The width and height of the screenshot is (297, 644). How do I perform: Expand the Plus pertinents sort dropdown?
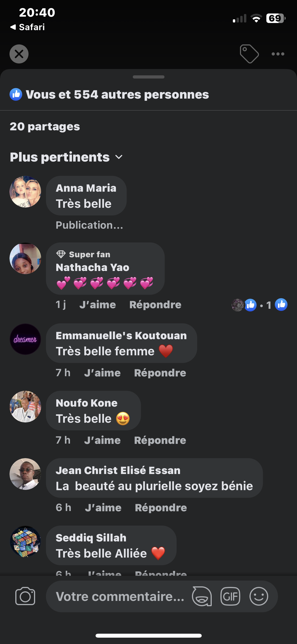point(66,157)
